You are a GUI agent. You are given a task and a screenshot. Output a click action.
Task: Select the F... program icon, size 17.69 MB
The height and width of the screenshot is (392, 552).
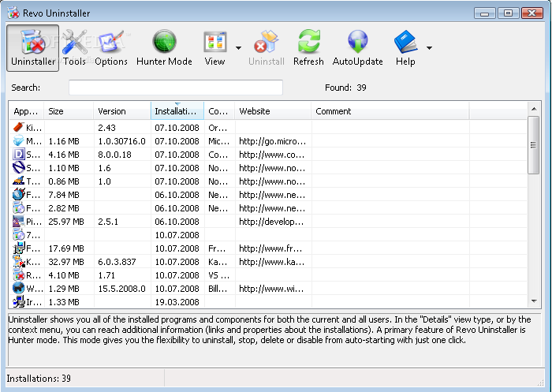[19, 248]
